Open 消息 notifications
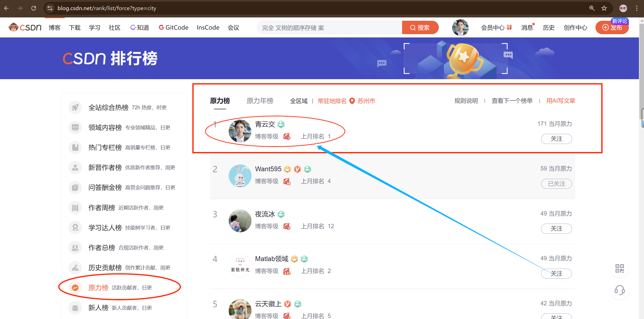This screenshot has height=319, width=644. pos(527,28)
